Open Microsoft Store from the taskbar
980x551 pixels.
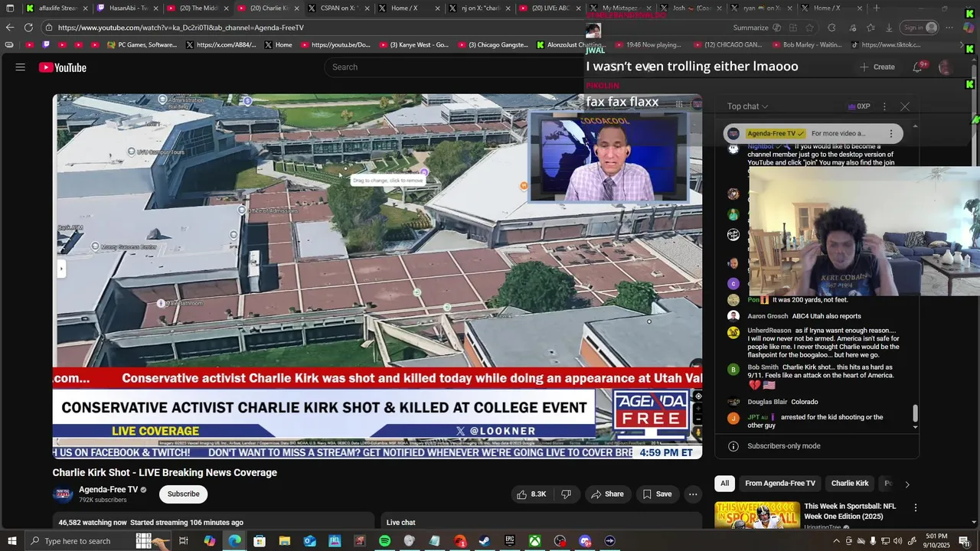[x=260, y=541]
